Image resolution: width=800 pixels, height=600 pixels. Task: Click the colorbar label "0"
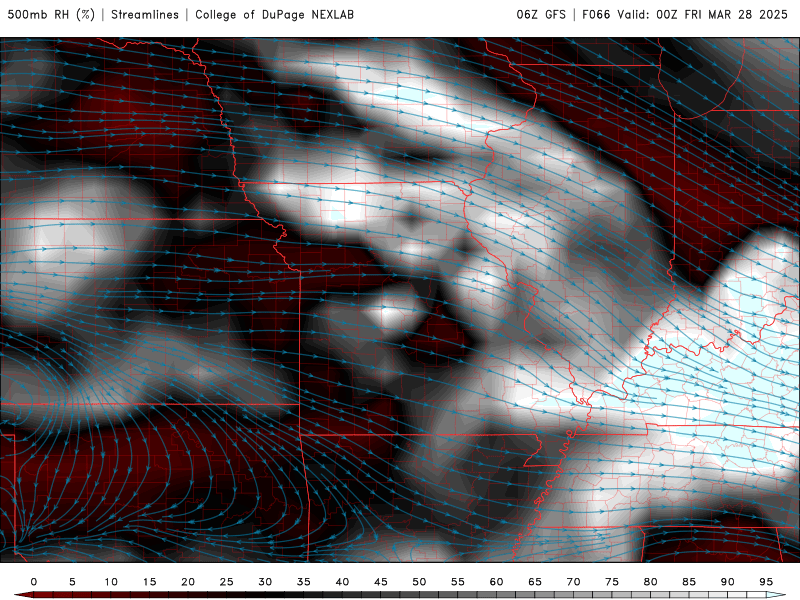pyautogui.click(x=34, y=582)
